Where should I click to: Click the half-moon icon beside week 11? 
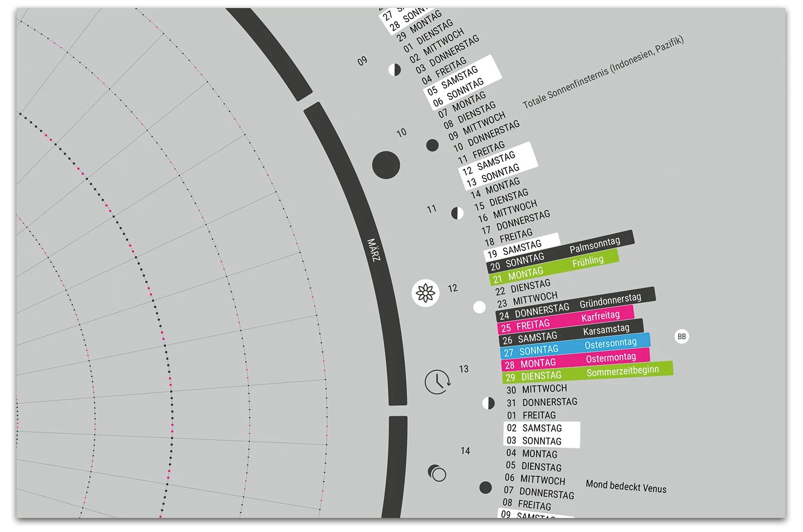457,213
